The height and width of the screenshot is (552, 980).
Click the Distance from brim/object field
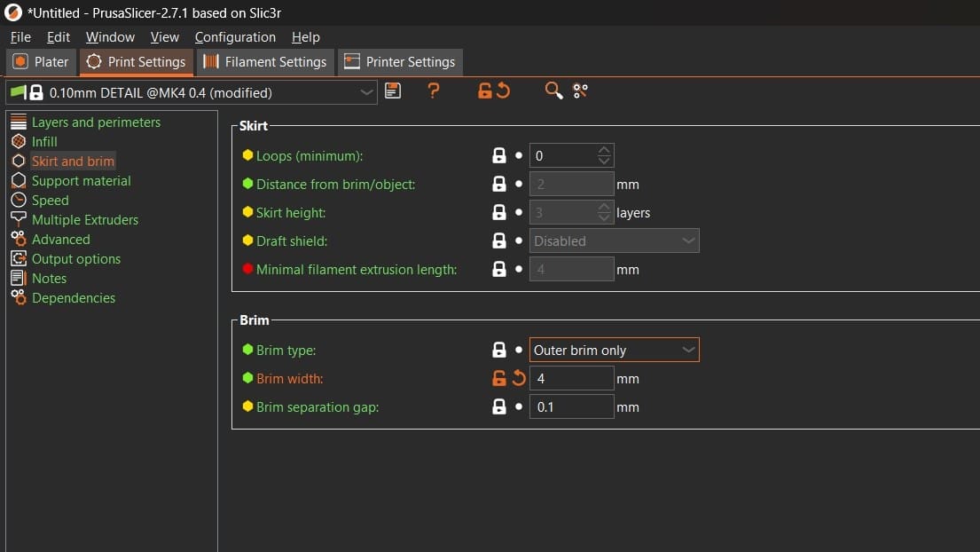(571, 184)
